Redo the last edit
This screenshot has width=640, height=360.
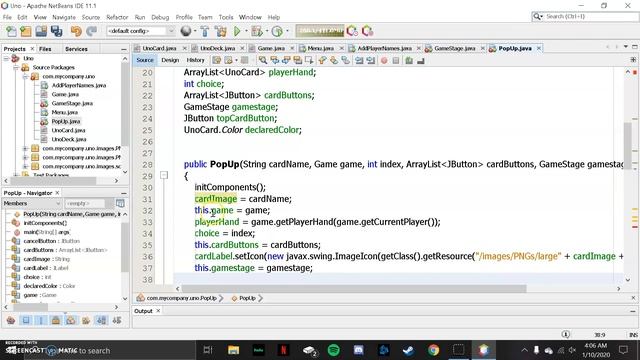tap(91, 31)
